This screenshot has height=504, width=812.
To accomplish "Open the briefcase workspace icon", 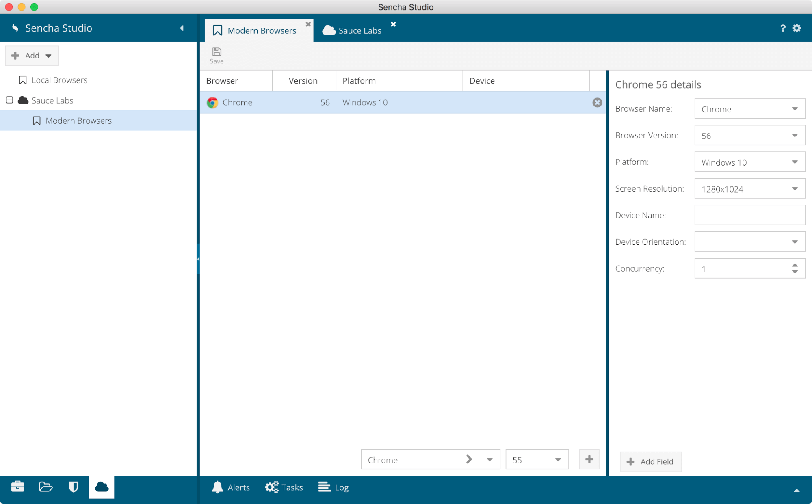I will [17, 487].
